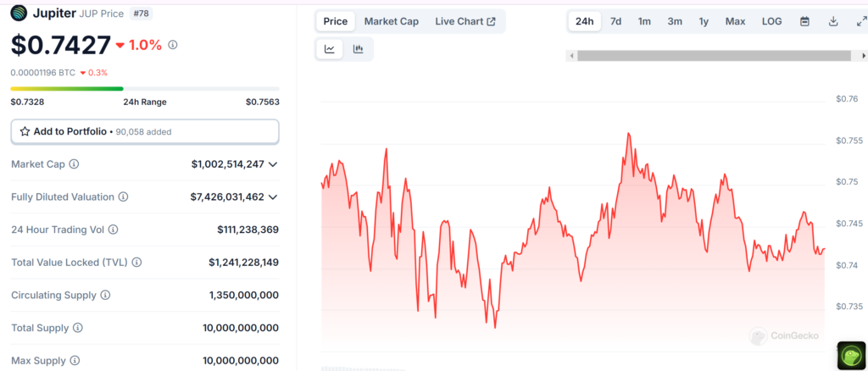Select the 1m time range
This screenshot has width=868, height=371.
click(x=644, y=21)
